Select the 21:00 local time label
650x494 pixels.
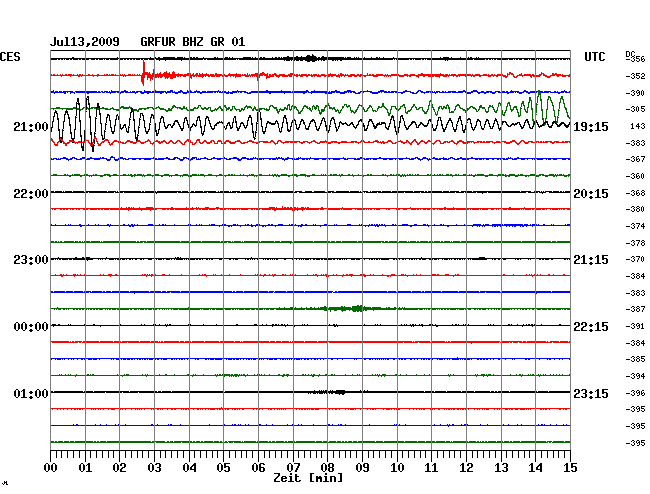tap(31, 127)
